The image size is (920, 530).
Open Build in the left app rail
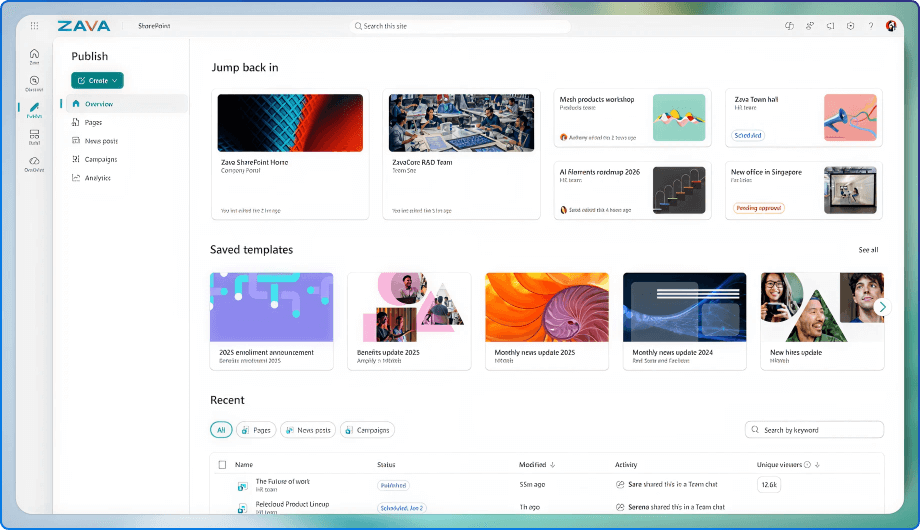pos(34,137)
